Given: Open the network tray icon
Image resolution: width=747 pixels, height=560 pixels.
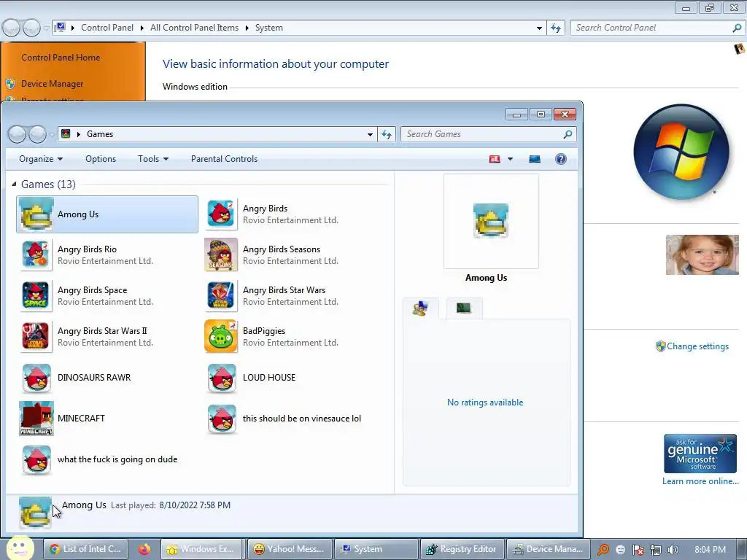Looking at the screenshot, I should [x=656, y=550].
